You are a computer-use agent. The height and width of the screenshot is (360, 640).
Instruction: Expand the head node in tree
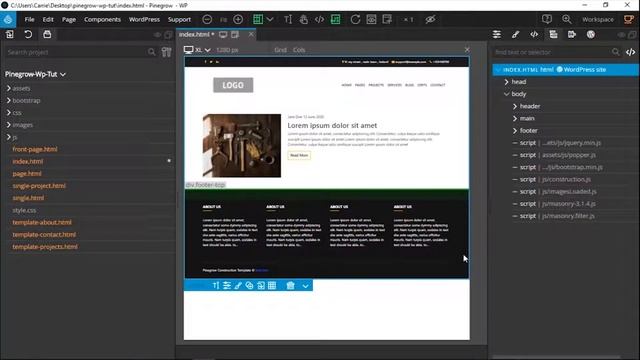pyautogui.click(x=507, y=82)
